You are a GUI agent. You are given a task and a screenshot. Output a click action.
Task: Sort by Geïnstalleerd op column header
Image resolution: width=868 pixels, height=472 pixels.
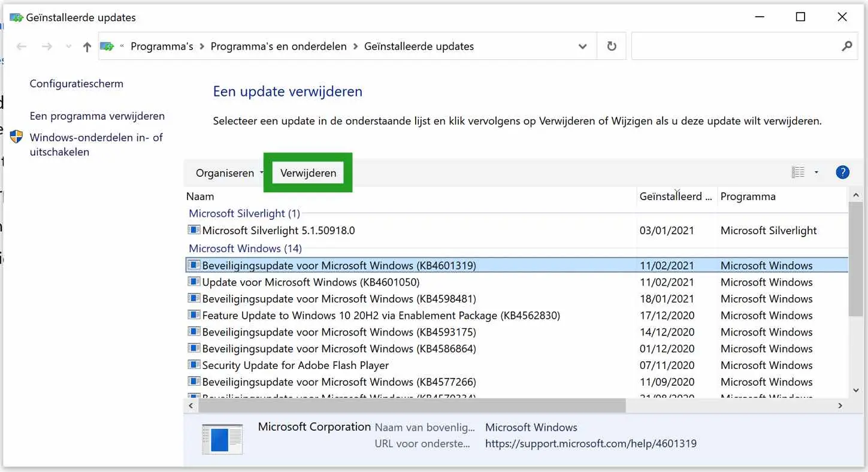point(676,196)
